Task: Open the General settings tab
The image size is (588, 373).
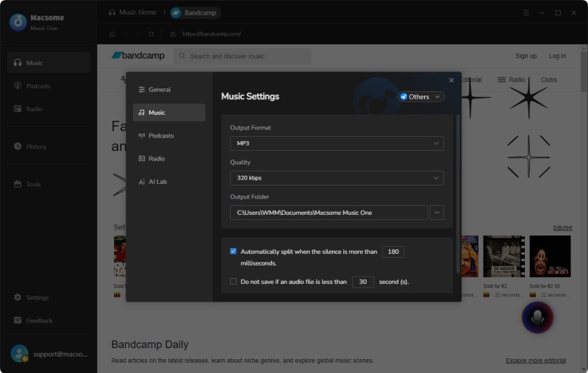Action: pyautogui.click(x=169, y=89)
